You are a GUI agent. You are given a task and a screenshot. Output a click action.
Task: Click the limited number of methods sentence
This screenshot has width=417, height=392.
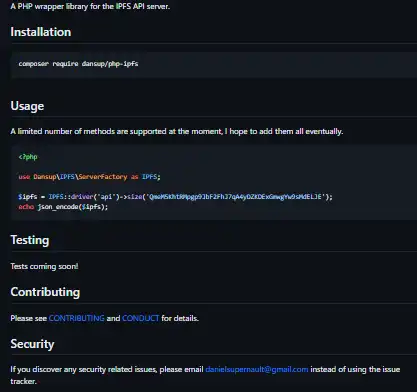coord(177,131)
